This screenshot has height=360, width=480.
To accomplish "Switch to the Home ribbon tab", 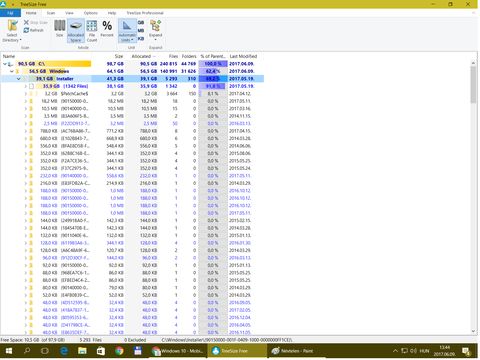I will tap(31, 13).
